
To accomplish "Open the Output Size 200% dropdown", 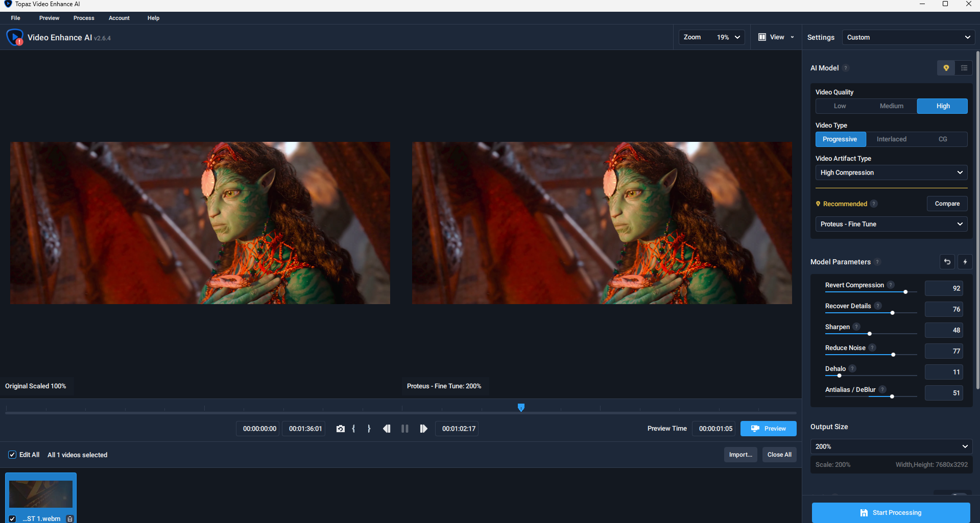I will tap(891, 446).
